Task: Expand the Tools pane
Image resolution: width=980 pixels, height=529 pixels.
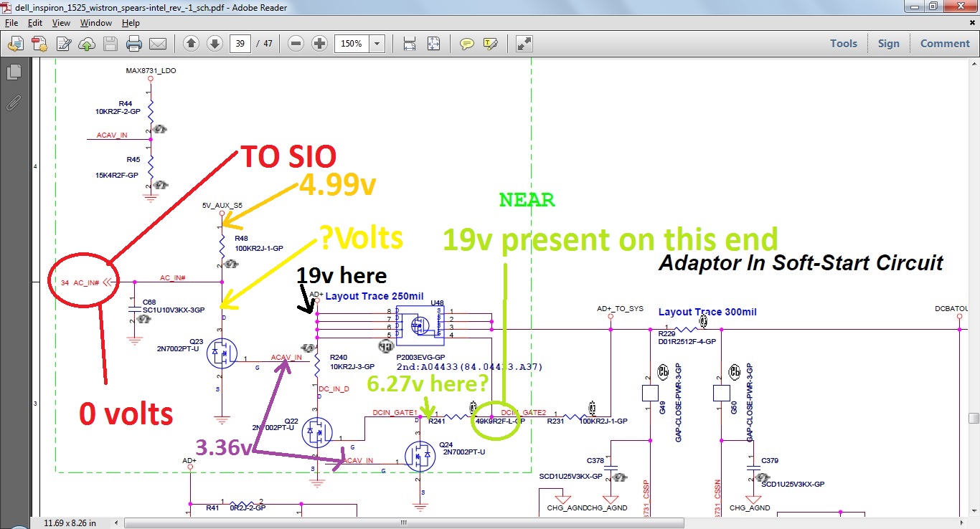Action: point(844,44)
